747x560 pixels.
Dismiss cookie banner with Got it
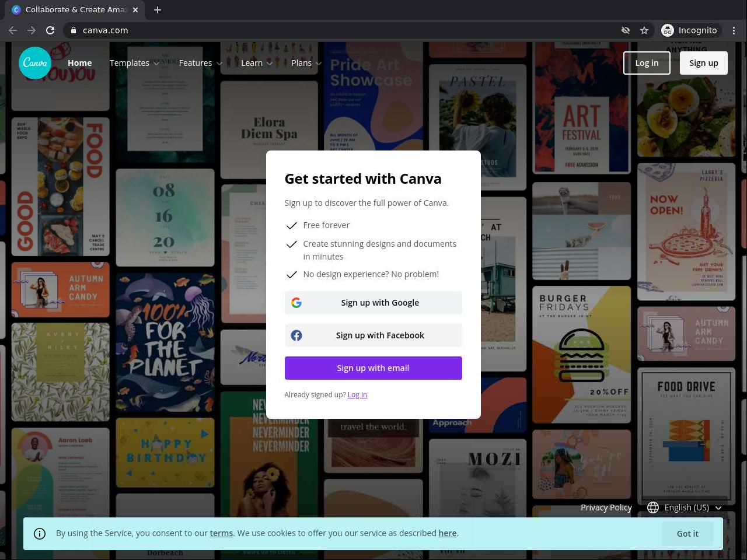click(687, 534)
